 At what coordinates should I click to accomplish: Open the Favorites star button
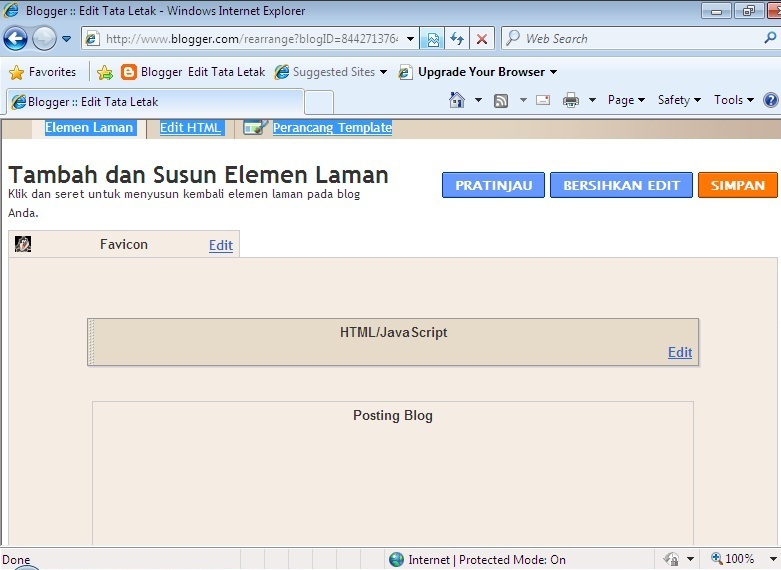[x=43, y=72]
